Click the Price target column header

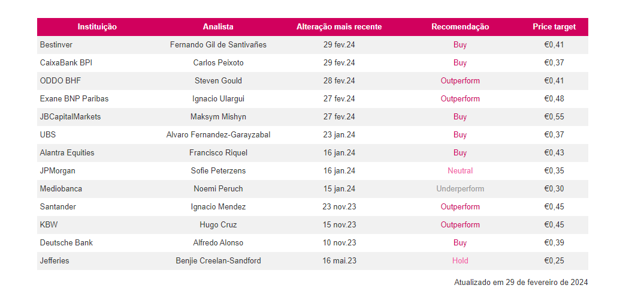554,27
